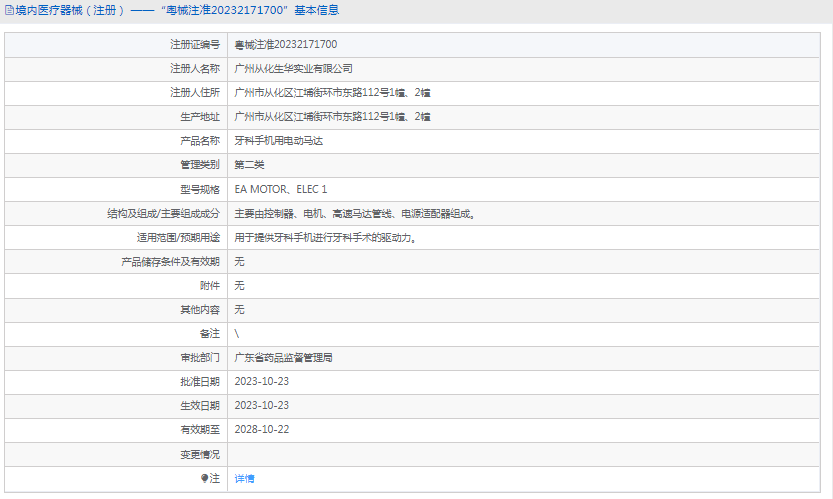Image resolution: width=833 pixels, height=499 pixels.
Task: Click the bullet icon beside 注 label
Action: click(x=205, y=478)
